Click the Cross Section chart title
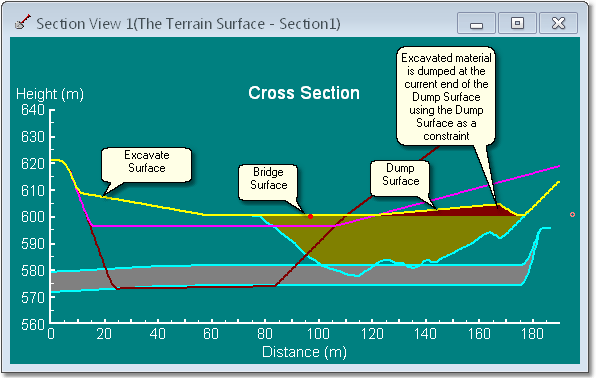 [304, 93]
